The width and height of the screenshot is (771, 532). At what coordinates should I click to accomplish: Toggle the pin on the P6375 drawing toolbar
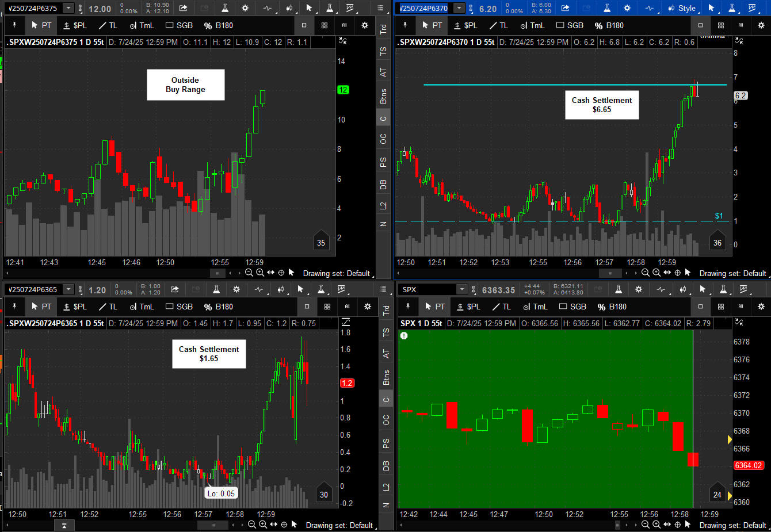click(14, 25)
